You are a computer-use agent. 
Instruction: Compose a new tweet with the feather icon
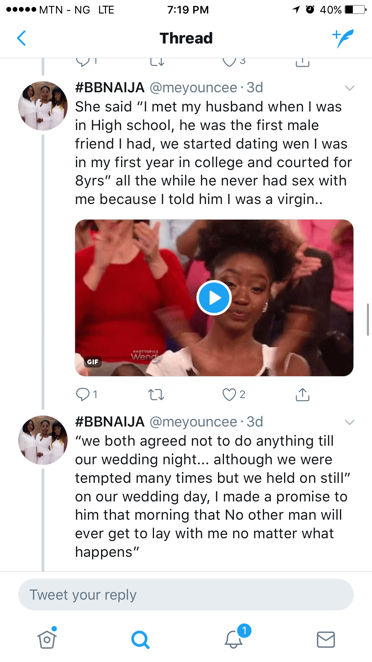coord(342,38)
